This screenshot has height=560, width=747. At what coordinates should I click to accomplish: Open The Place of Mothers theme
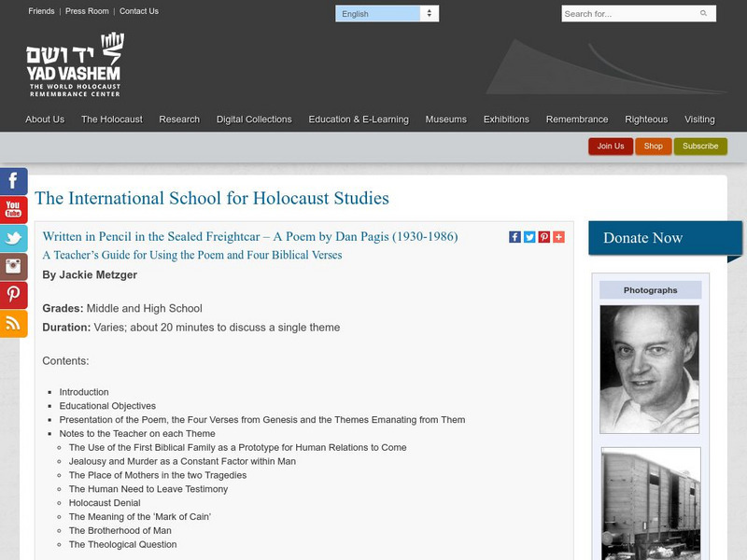(158, 475)
